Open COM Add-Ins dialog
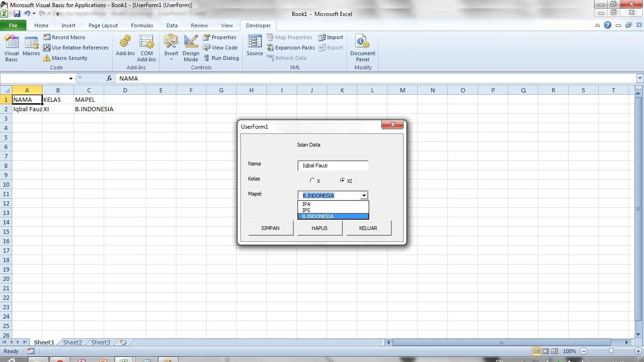The image size is (644, 362). coord(147,48)
